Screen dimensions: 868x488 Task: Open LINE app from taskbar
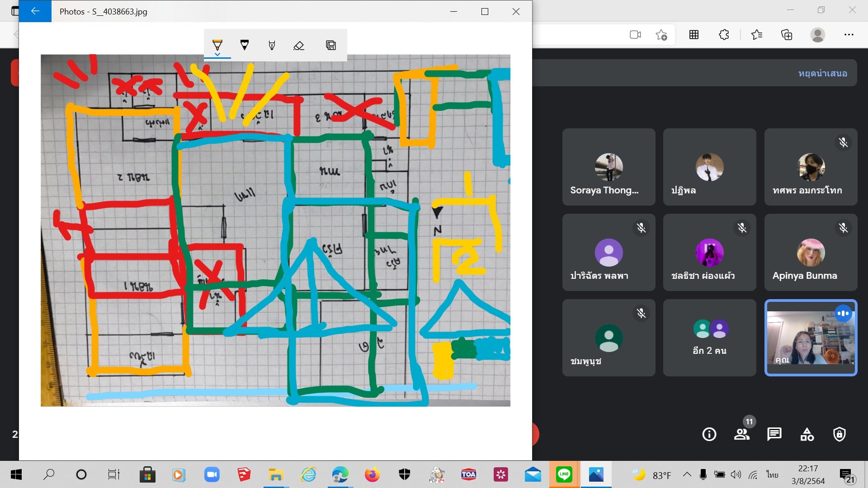[x=564, y=474]
